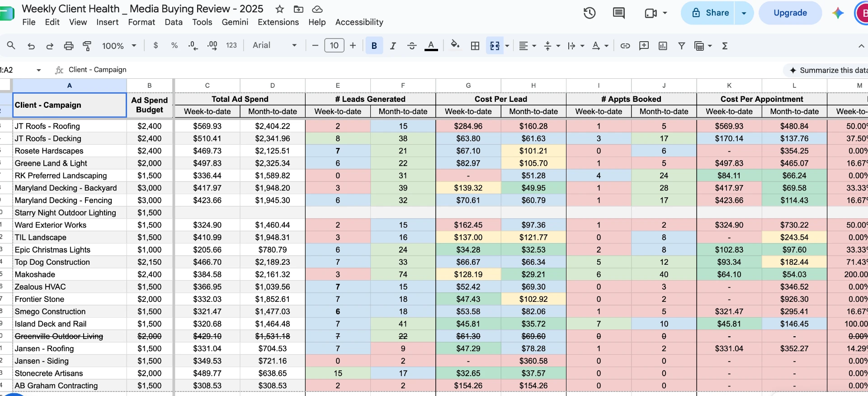This screenshot has height=396, width=868.
Task: Collapse the toolbar with the chevron
Action: coord(861,46)
